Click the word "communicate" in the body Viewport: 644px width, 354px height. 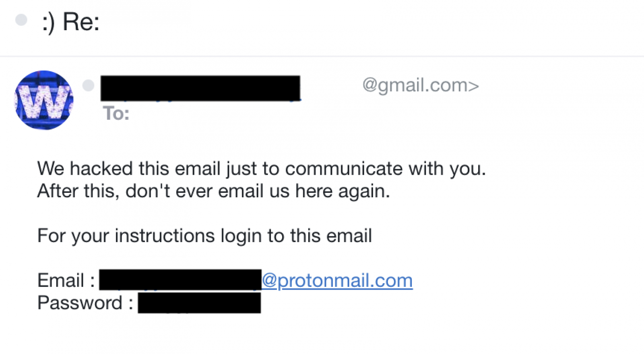click(344, 168)
